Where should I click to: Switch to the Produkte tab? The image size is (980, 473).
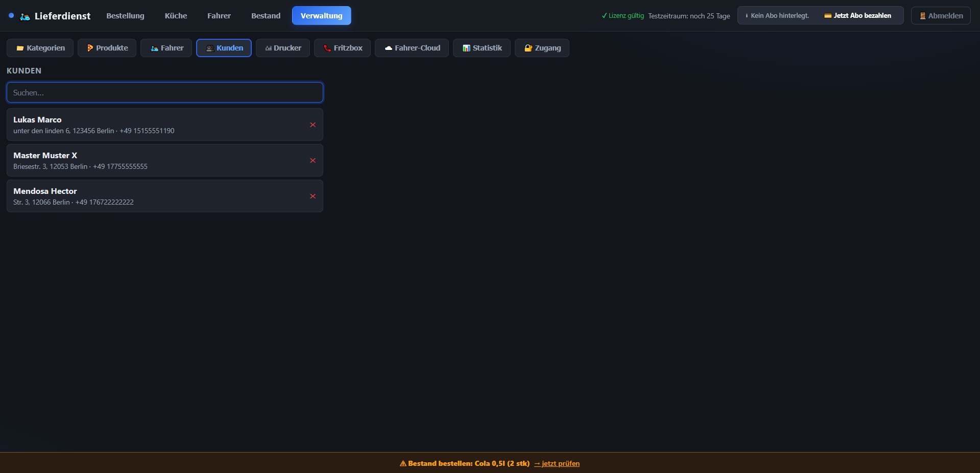[107, 48]
